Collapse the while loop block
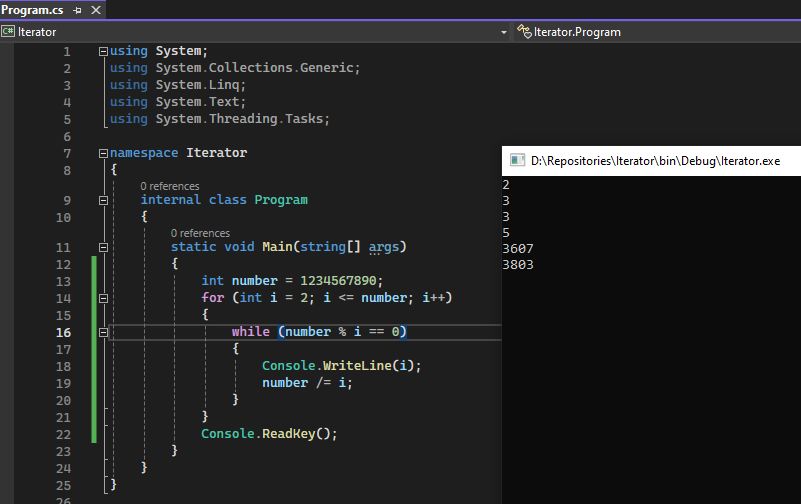The width and height of the screenshot is (801, 504). point(103,332)
